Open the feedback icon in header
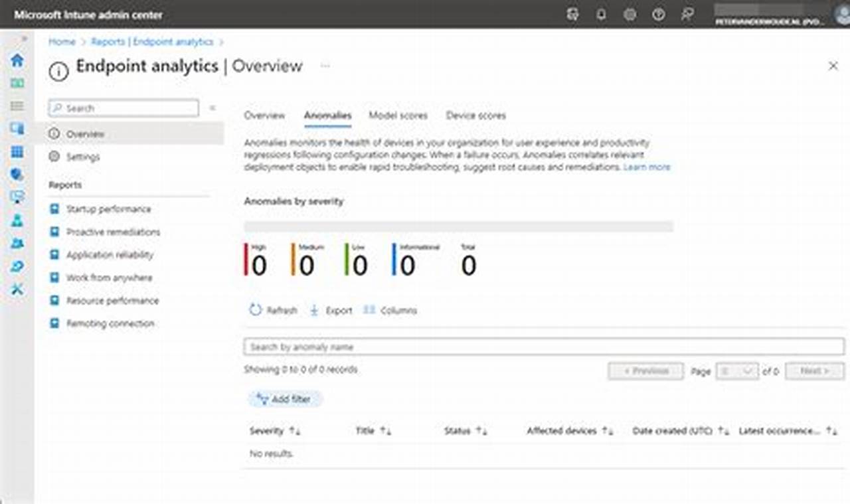The width and height of the screenshot is (850, 504). pyautogui.click(x=687, y=15)
